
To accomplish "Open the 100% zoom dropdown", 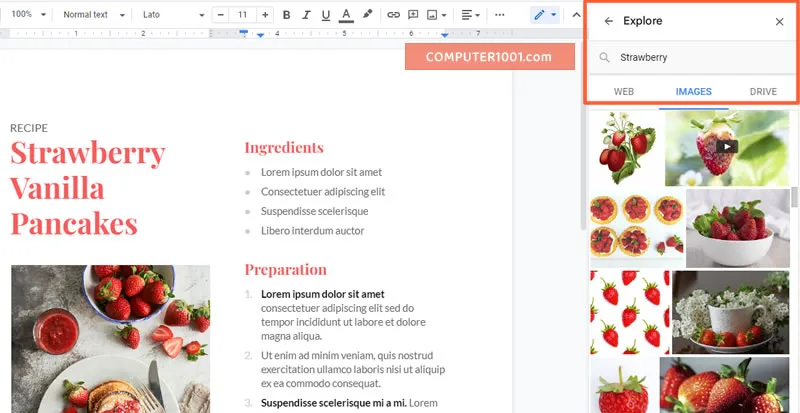I will [x=28, y=14].
